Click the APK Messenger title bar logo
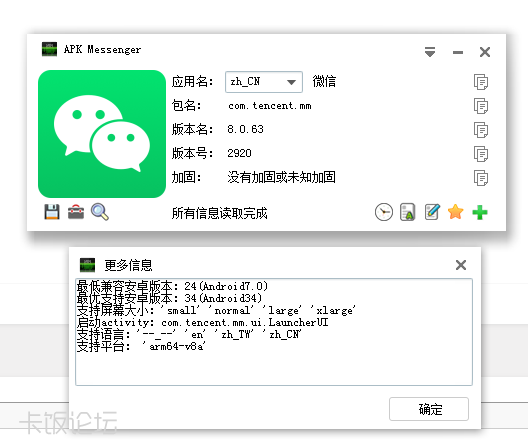This screenshot has width=528, height=446. click(x=50, y=49)
